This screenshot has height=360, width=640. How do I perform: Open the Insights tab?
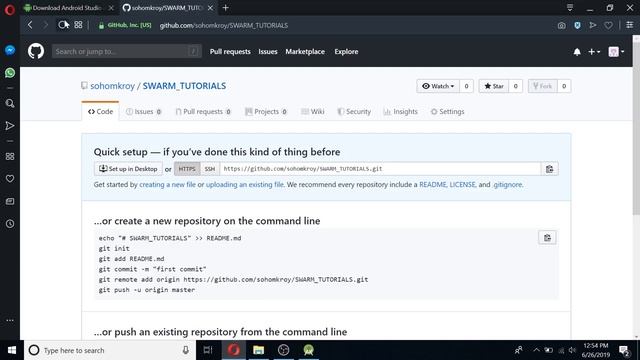[400, 111]
